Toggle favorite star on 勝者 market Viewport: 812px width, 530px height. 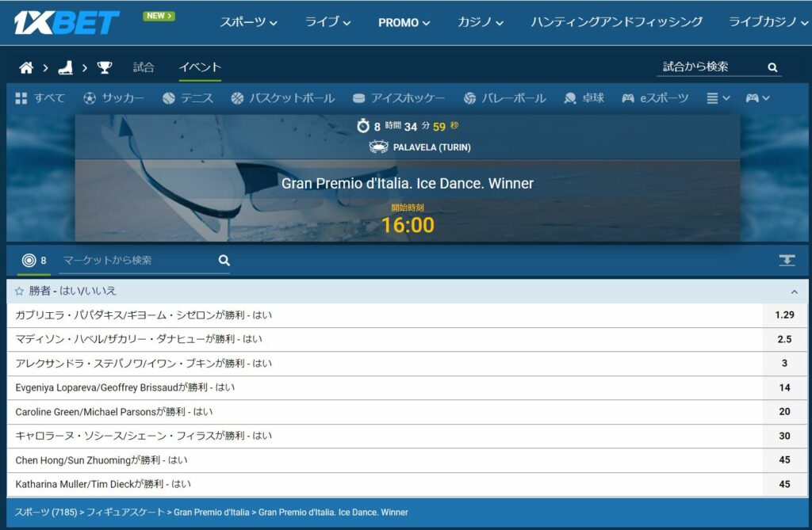(19, 292)
